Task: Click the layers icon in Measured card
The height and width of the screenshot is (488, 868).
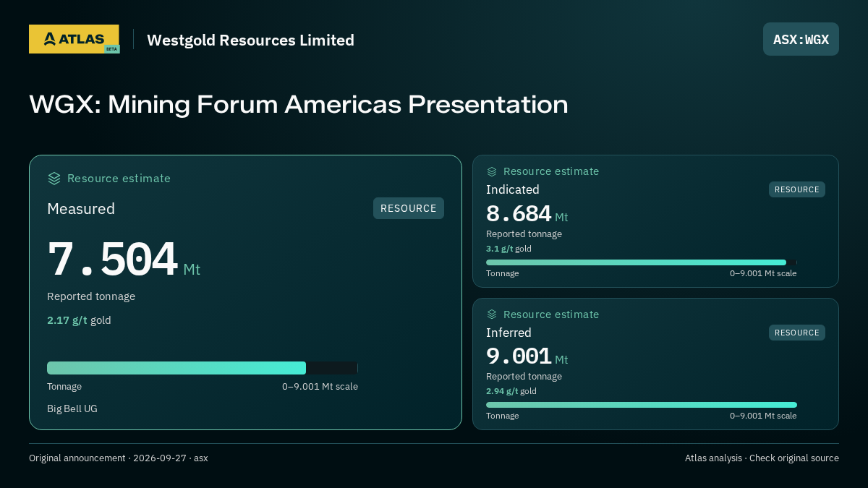Action: pos(54,178)
